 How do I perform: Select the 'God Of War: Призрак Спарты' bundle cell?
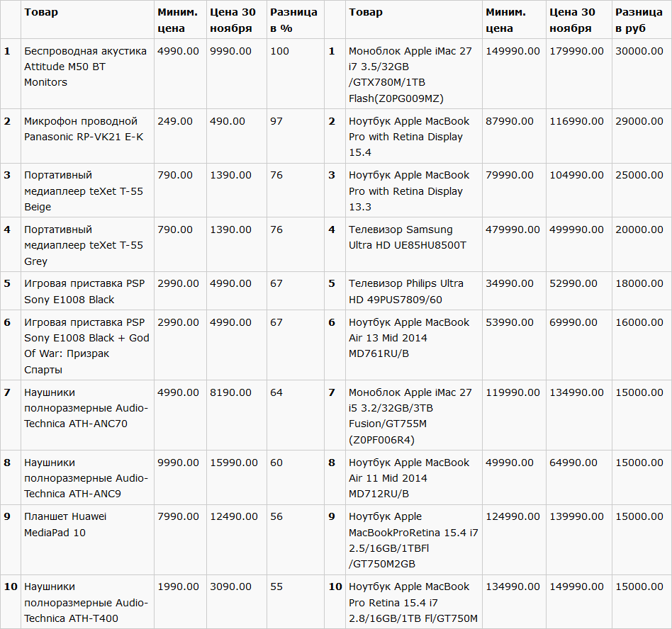(87, 345)
